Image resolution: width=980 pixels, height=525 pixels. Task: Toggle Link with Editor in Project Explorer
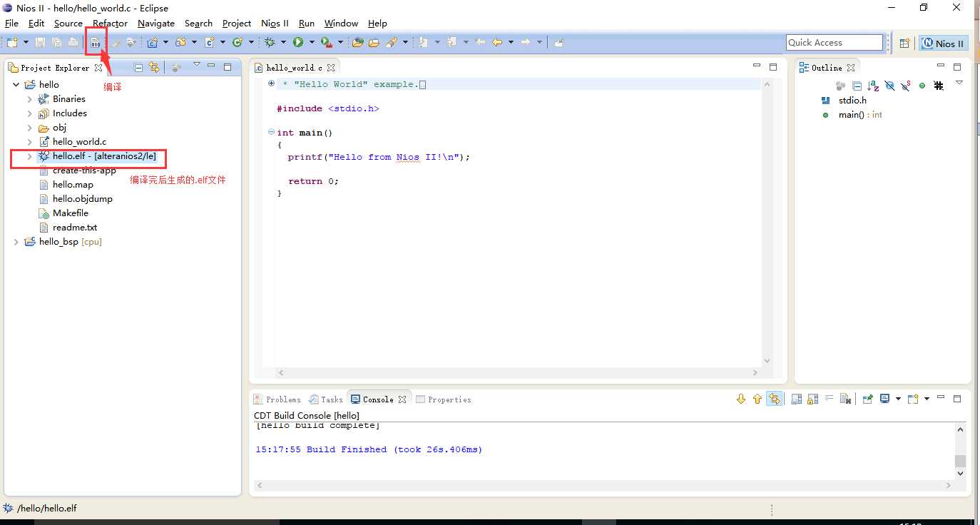pyautogui.click(x=154, y=67)
